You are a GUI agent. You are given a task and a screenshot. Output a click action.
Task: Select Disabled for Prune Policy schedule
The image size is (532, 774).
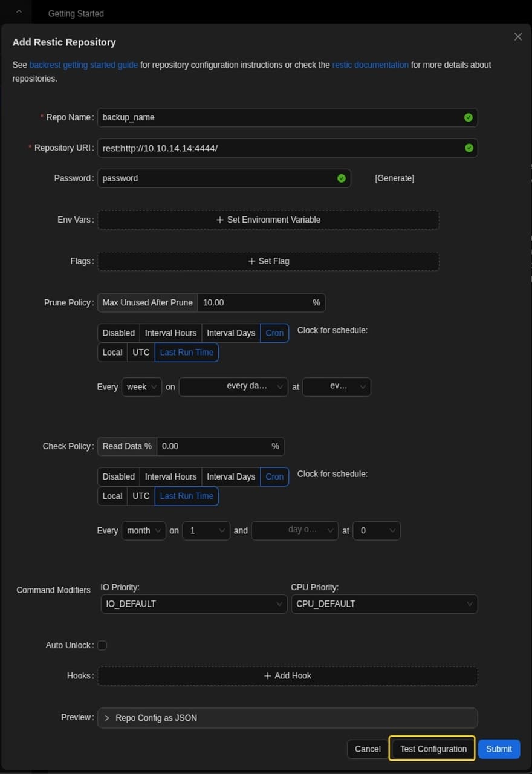[118, 333]
